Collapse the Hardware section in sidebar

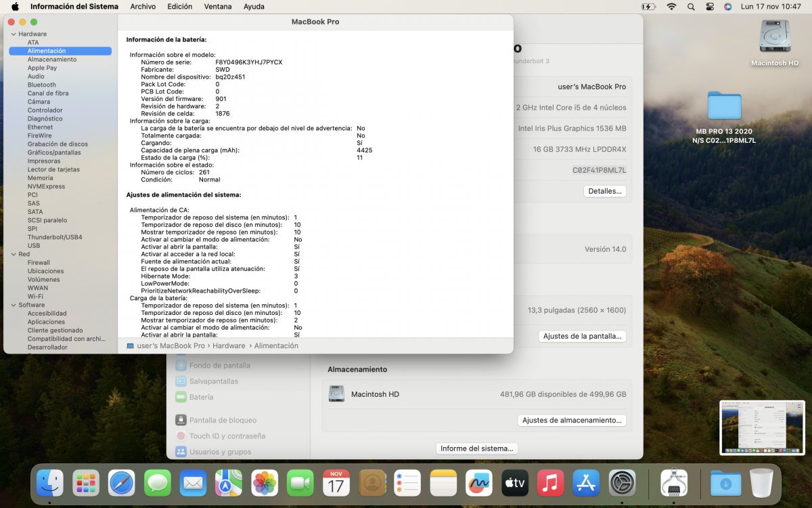click(x=13, y=34)
